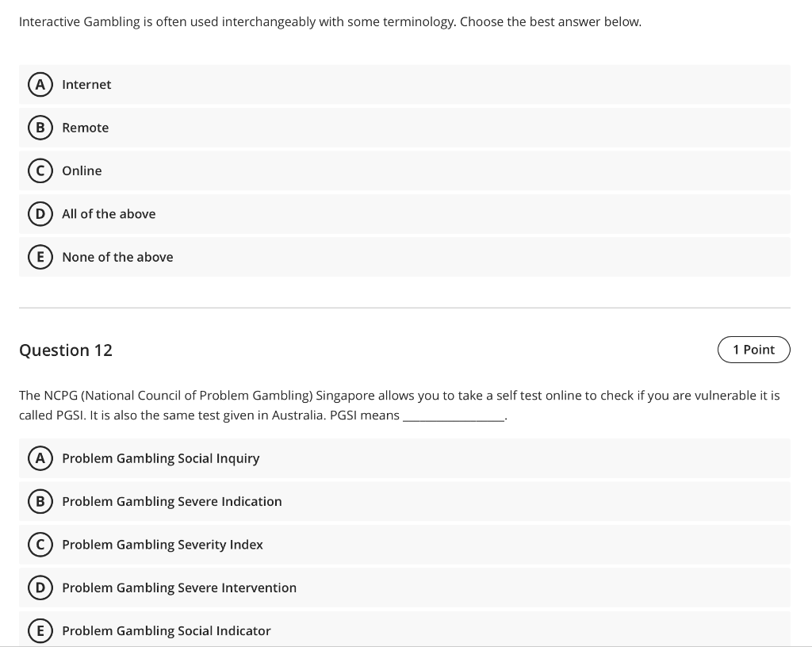Viewport: 812px width, 647px height.
Task: Click the 1 Point badge
Action: (x=753, y=349)
